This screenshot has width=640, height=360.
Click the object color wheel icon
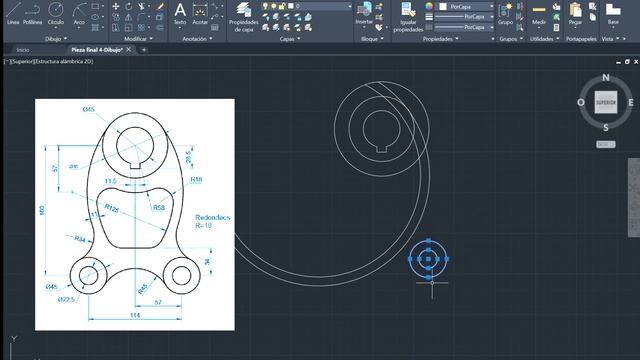tap(429, 7)
